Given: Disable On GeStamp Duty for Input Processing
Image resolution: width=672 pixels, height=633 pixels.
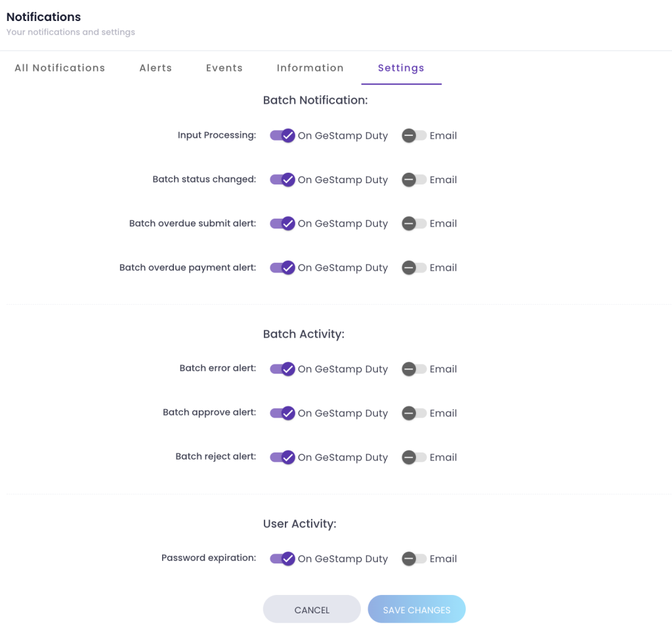Looking at the screenshot, I should [x=282, y=135].
